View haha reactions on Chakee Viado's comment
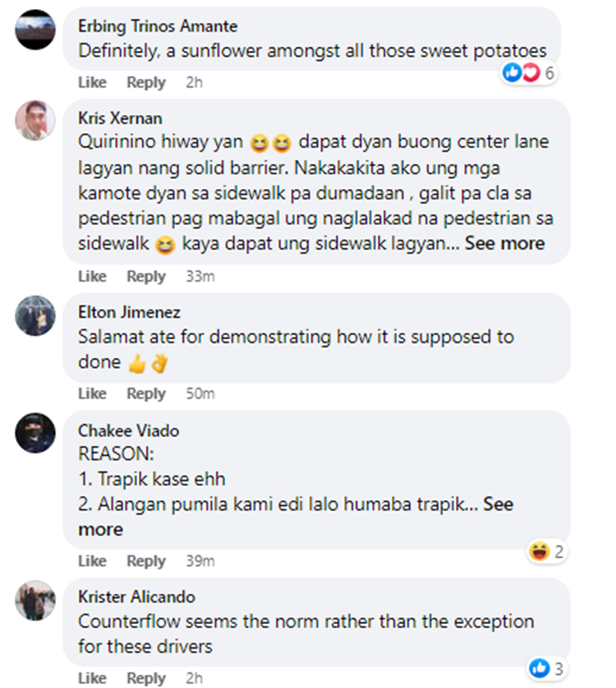This screenshot has width=616, height=688. 547,552
